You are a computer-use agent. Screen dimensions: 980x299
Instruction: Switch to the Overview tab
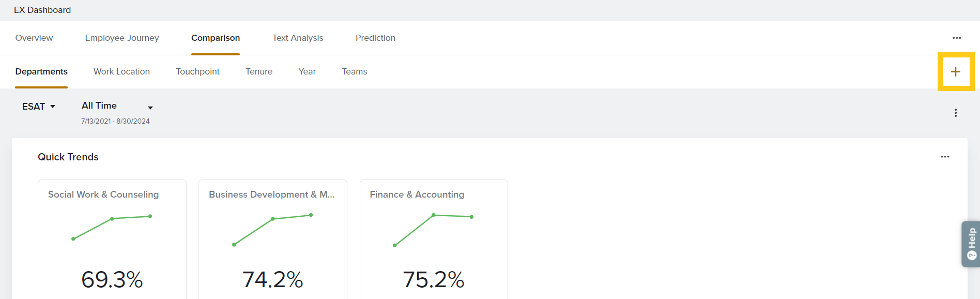click(34, 38)
